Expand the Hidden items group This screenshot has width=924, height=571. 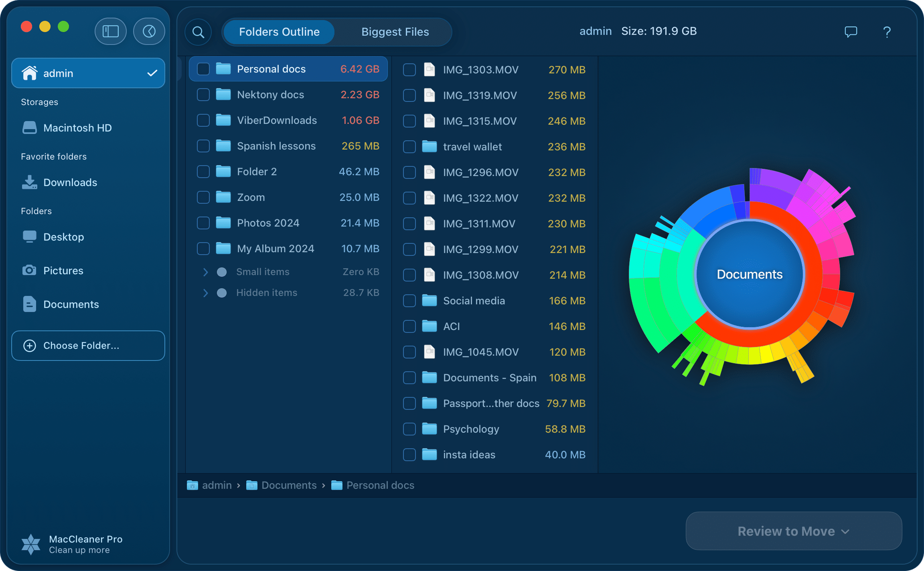pyautogui.click(x=206, y=293)
